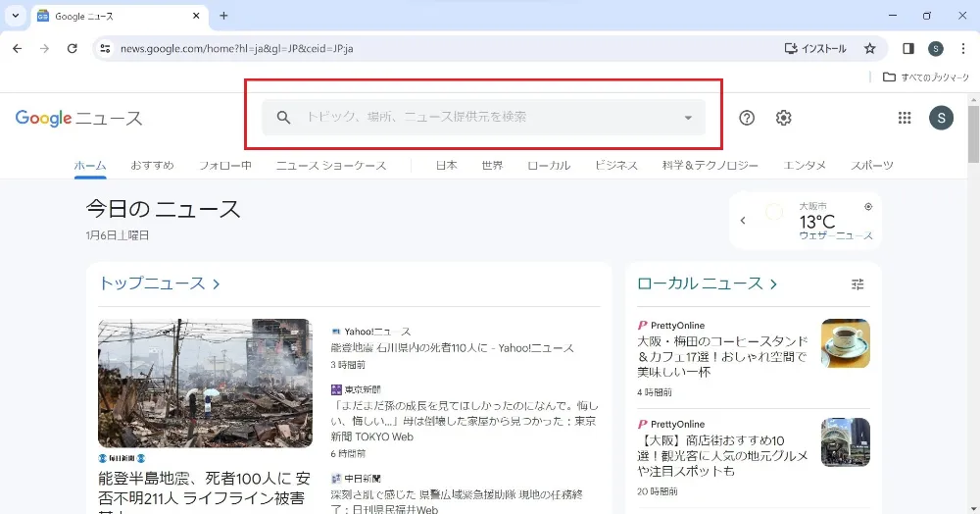The image size is (980, 514).
Task: Open the エンタメ section
Action: (x=805, y=166)
